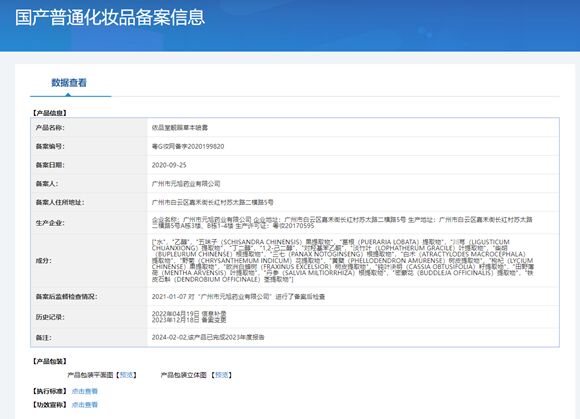
Task: Click the 2023年12月18日 history entry
Action: coord(189,320)
